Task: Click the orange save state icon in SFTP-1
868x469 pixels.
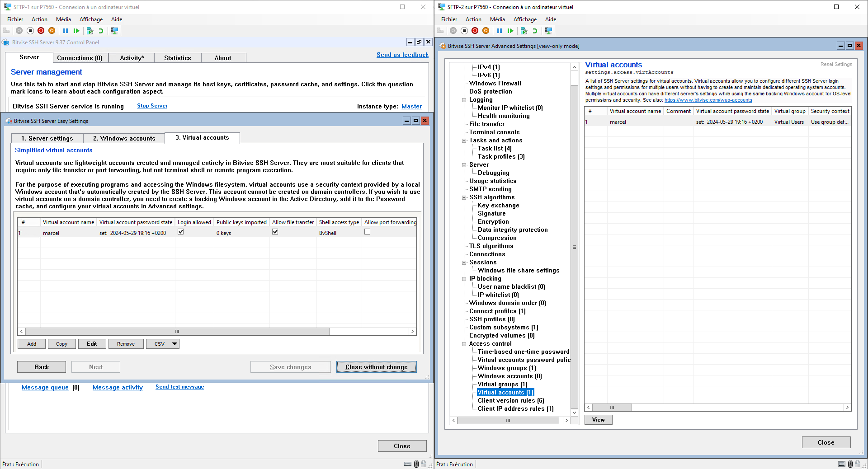Action: [x=52, y=31]
